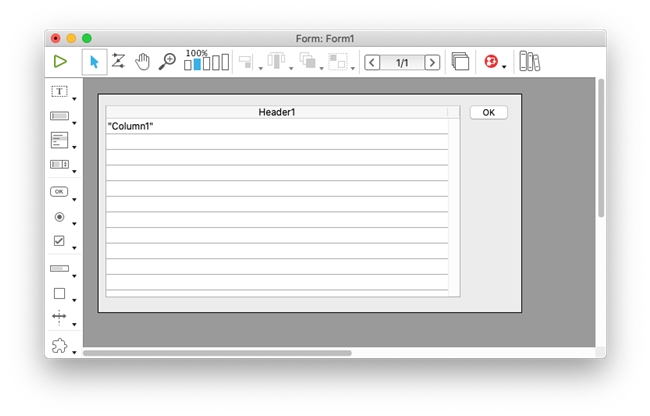The height and width of the screenshot is (416, 650).
Task: Pick the radio button object tool
Action: click(59, 216)
